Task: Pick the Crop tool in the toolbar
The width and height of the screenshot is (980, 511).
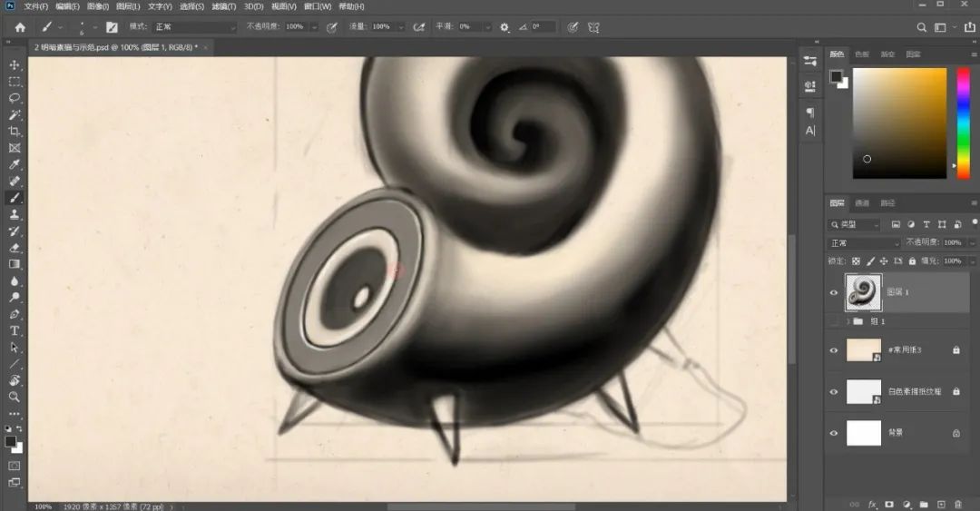Action: click(15, 132)
